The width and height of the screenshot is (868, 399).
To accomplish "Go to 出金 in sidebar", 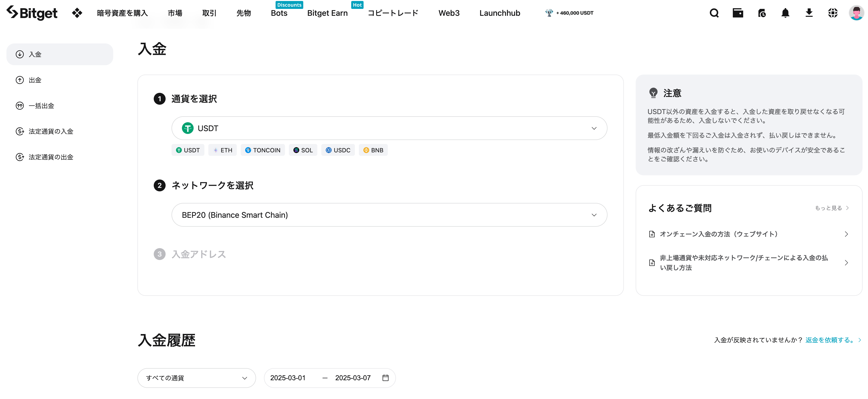I will (x=35, y=80).
